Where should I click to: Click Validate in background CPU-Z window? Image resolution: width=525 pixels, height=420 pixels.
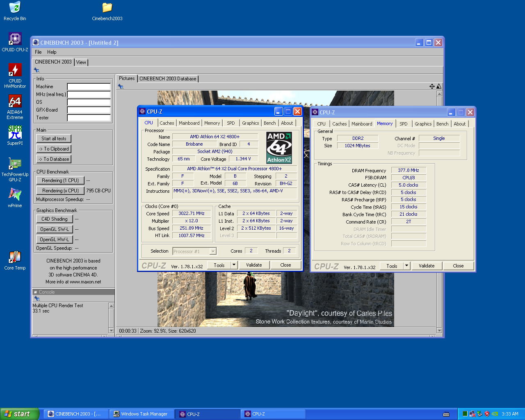click(x=427, y=266)
